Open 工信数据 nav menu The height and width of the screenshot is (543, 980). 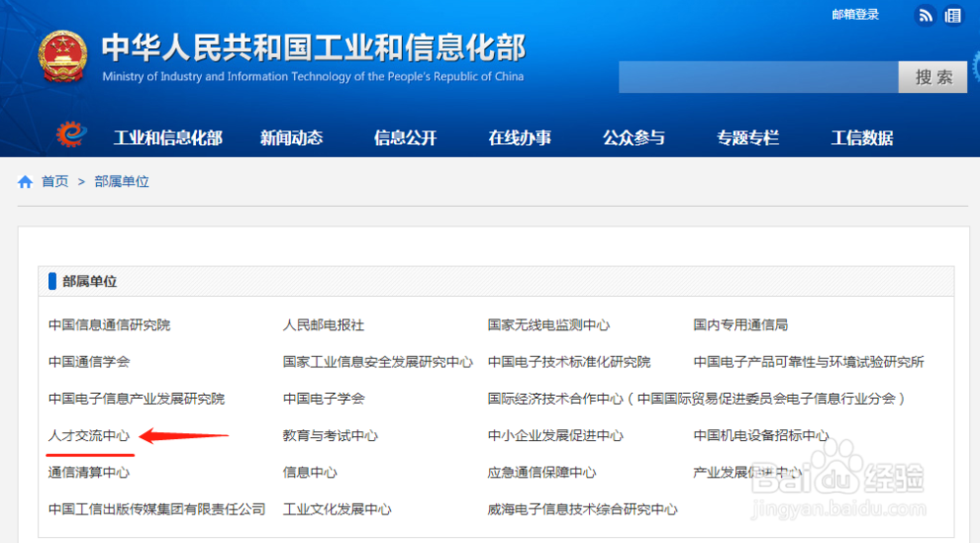861,137
